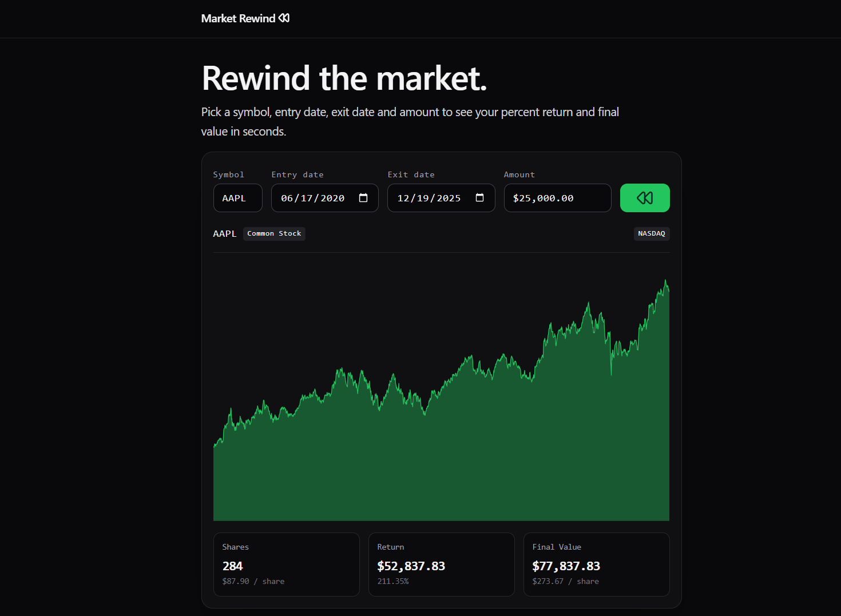Click the Return stat card
The width and height of the screenshot is (841, 616).
441,564
